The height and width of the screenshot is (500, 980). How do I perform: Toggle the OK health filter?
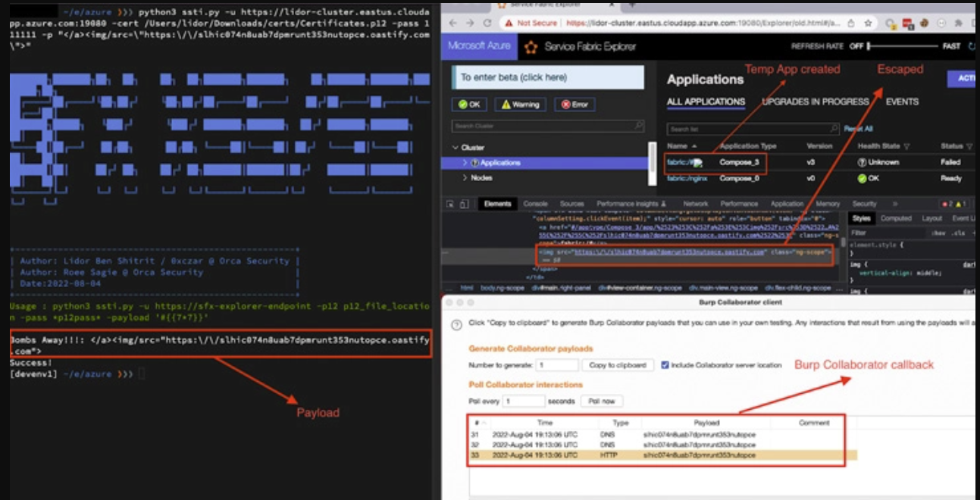[x=469, y=105]
